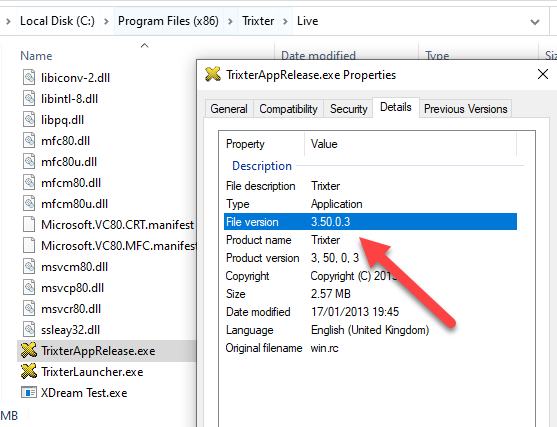Click the mfcm80.dll file icon
The height and width of the screenshot is (427, 557).
[x=29, y=182]
